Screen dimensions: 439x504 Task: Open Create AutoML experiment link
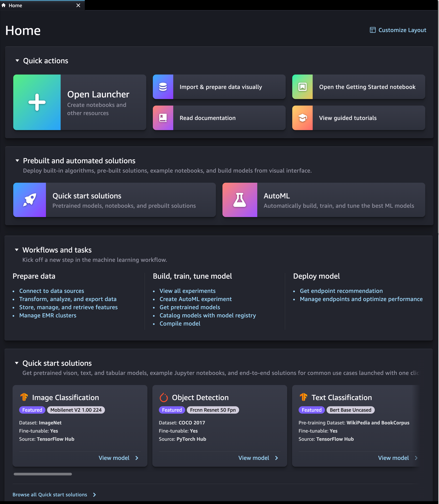[x=195, y=299]
